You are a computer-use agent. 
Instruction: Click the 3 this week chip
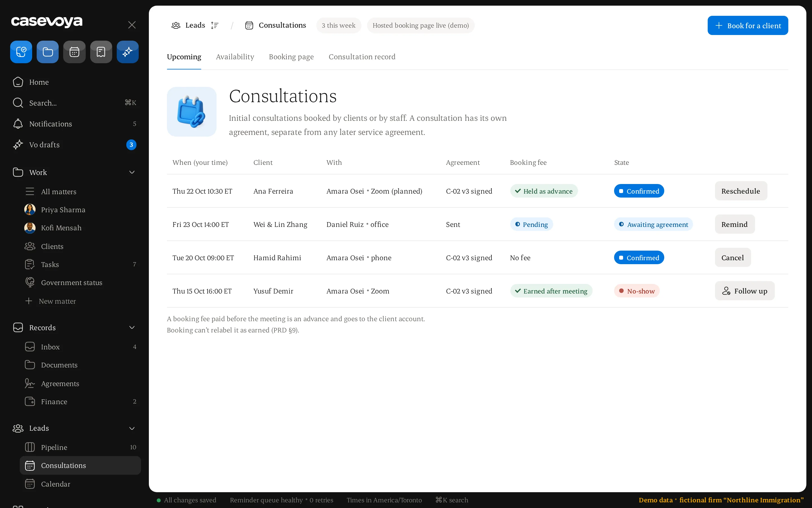(338, 25)
